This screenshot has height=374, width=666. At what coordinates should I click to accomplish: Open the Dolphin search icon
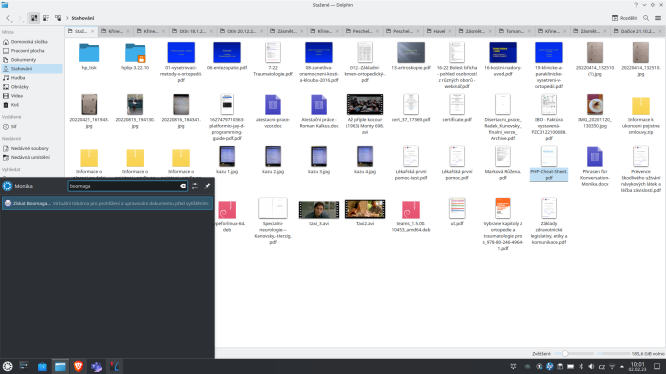point(646,18)
